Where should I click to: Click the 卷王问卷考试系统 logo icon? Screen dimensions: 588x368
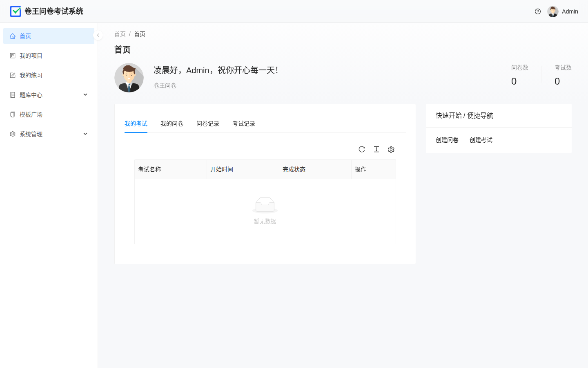(16, 11)
